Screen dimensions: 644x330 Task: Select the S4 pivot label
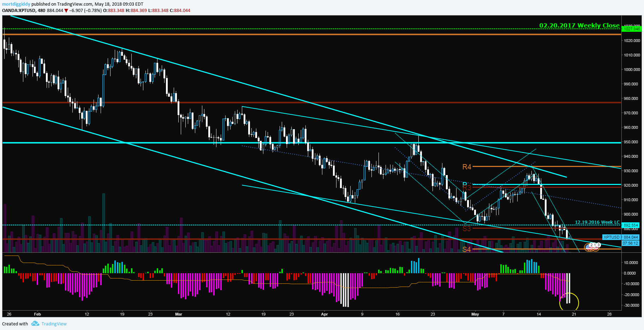(x=467, y=250)
